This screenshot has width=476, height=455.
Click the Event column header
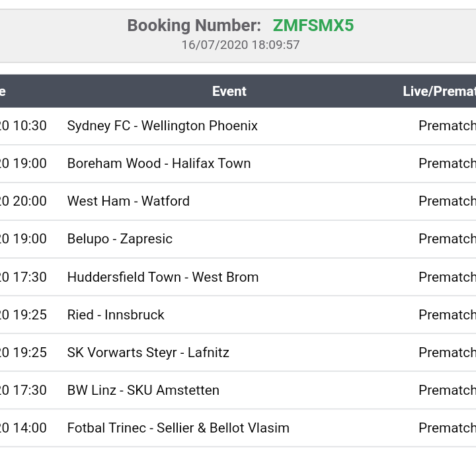point(229,91)
